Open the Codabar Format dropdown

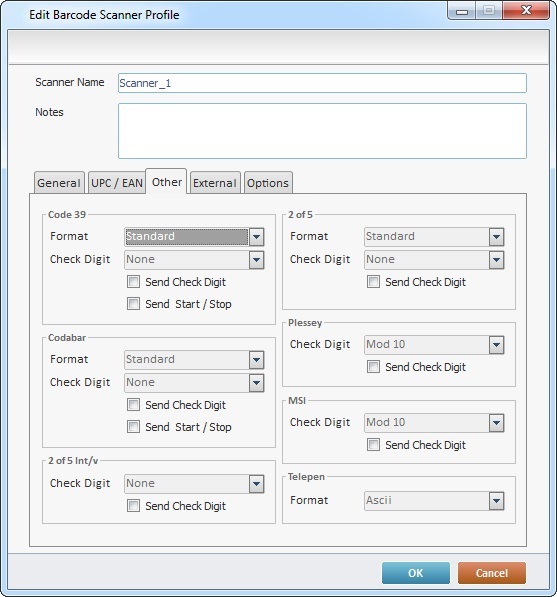[x=194, y=360]
